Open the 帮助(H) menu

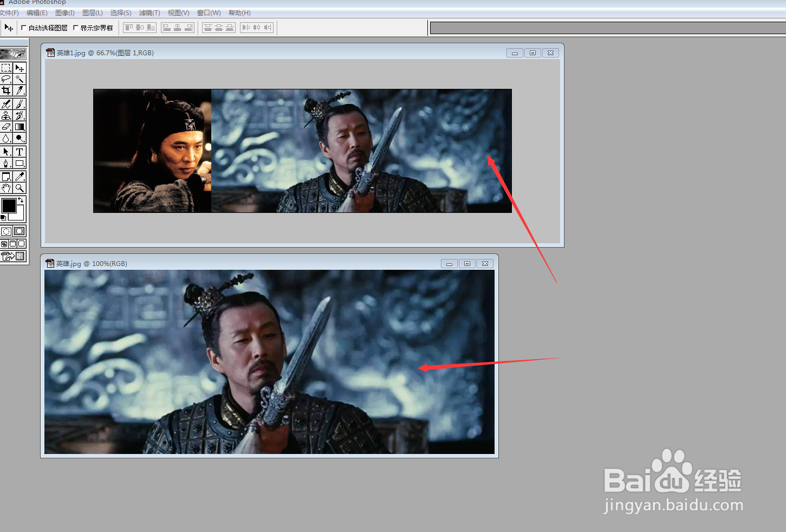[239, 13]
